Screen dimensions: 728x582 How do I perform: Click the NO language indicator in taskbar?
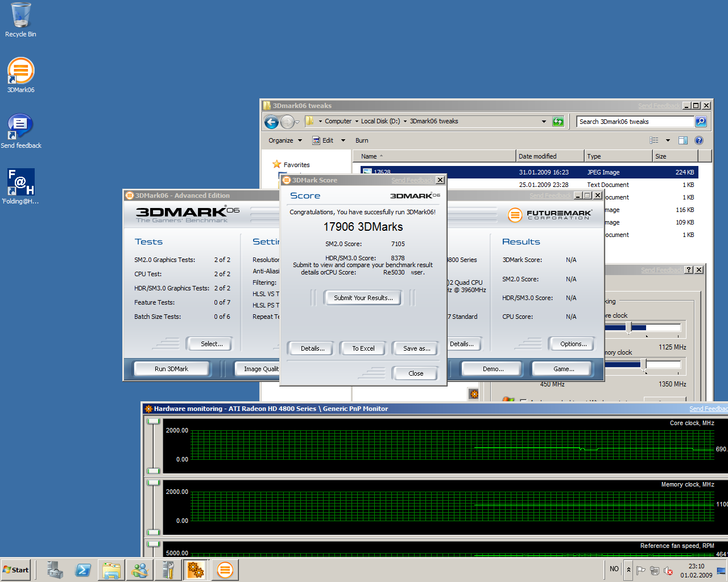point(614,569)
